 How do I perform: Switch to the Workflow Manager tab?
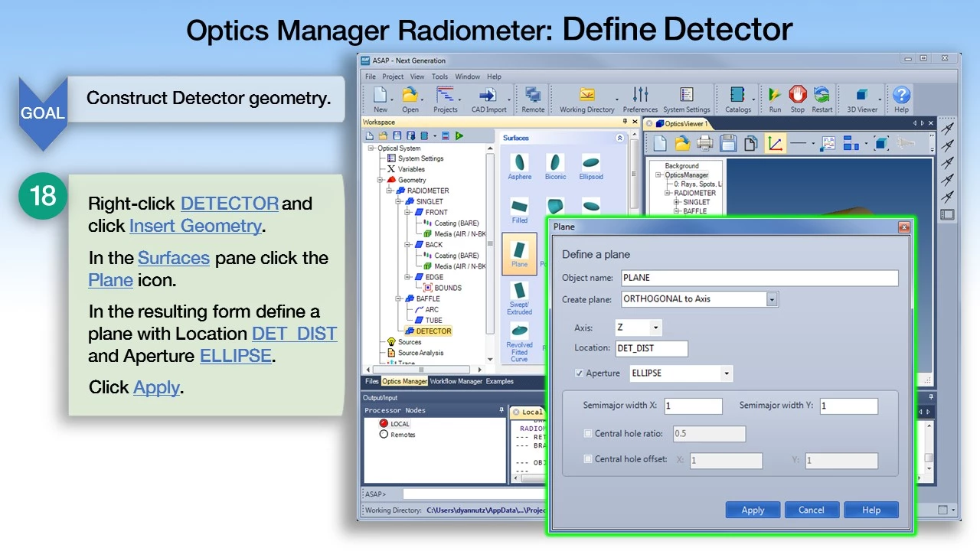pos(456,381)
